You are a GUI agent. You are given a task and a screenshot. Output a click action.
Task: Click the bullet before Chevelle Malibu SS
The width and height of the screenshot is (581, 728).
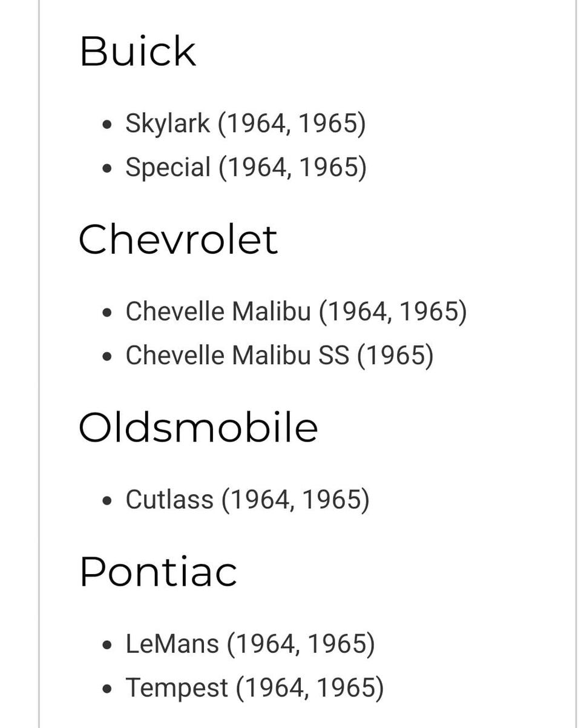[108, 357]
